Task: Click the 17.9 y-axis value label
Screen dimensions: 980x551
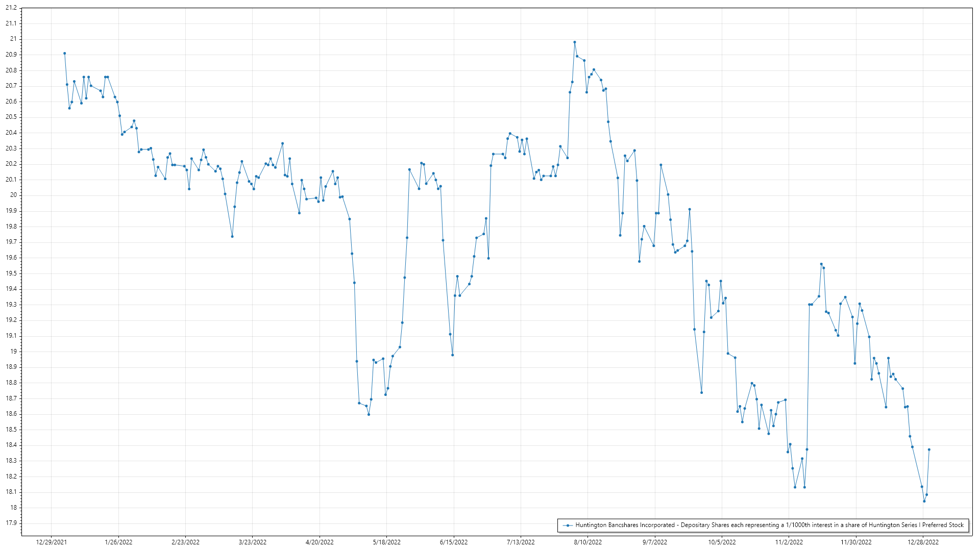Action: coord(11,523)
